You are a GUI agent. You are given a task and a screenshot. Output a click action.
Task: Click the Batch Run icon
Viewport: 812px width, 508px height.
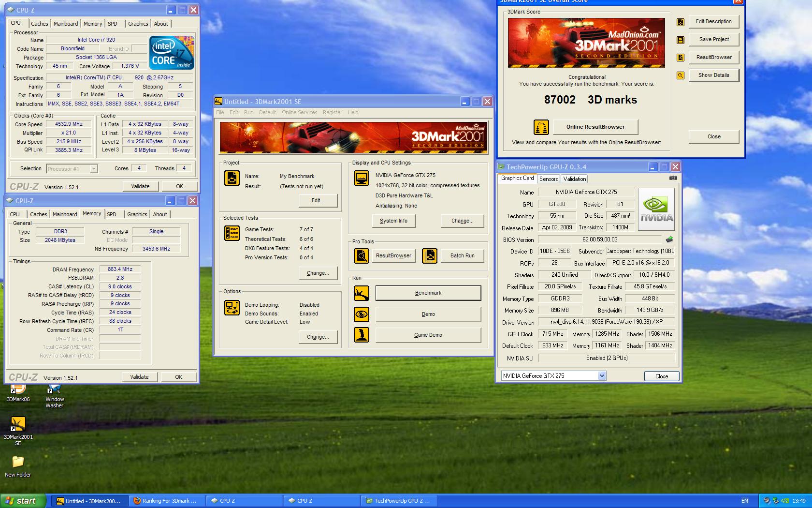(430, 255)
